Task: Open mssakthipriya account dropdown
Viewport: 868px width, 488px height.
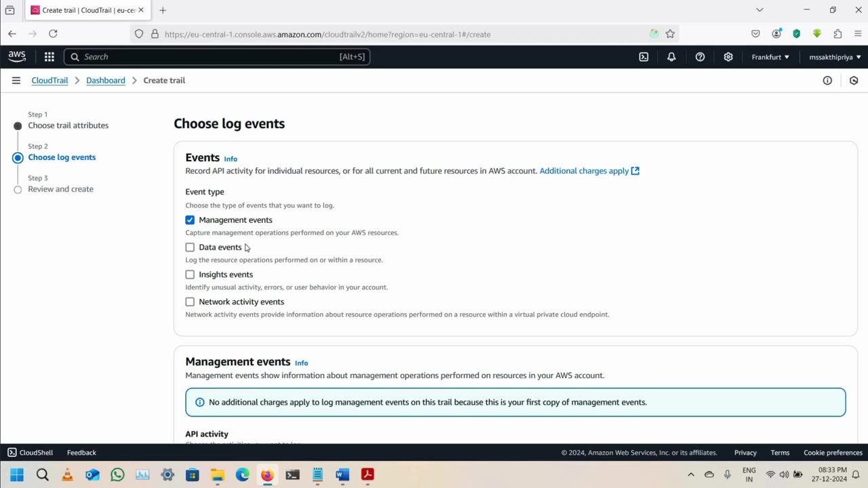Action: tap(835, 57)
